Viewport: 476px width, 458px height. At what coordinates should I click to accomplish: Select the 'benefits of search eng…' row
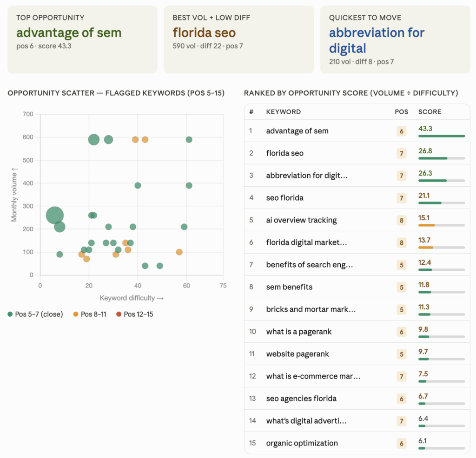click(357, 264)
